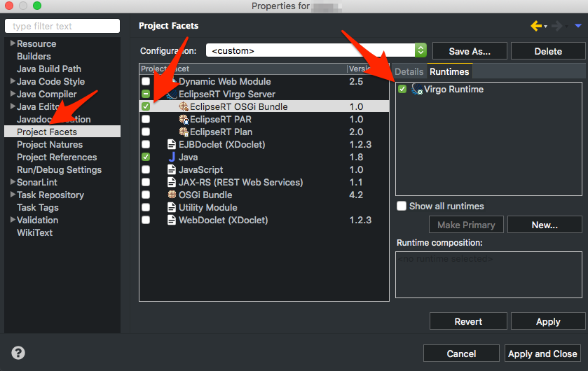The image size is (588, 371).
Task: Check the JAX-RS (REST Web Services) checkbox
Action: tap(146, 182)
